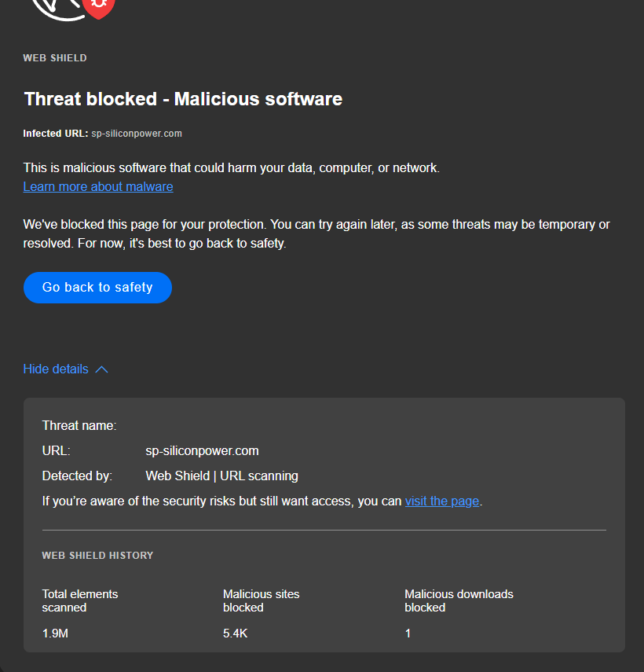Follow the visit the page link
This screenshot has height=672, width=644.
click(x=441, y=501)
